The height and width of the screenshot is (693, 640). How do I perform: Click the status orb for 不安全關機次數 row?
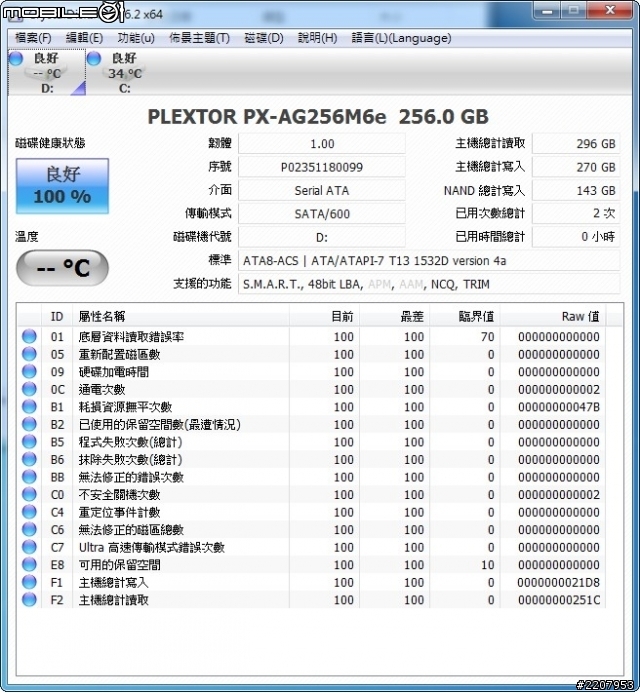pyautogui.click(x=29, y=495)
